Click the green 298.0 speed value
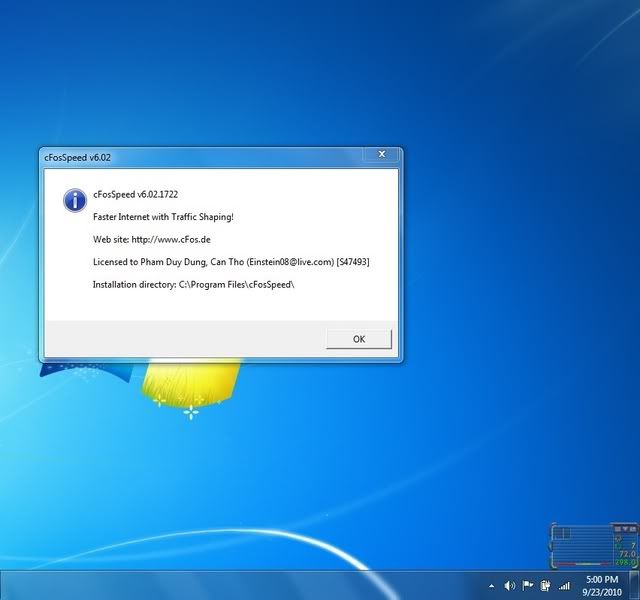640x600 pixels. point(626,562)
